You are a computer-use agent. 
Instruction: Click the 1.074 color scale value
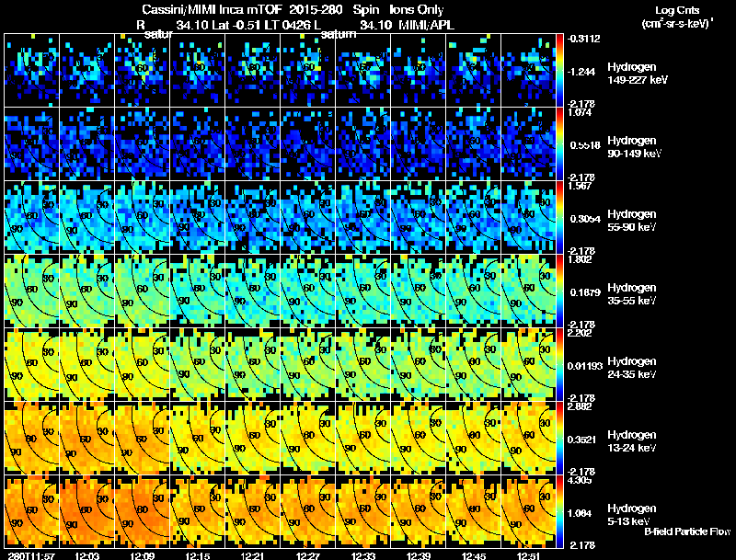pyautogui.click(x=580, y=112)
